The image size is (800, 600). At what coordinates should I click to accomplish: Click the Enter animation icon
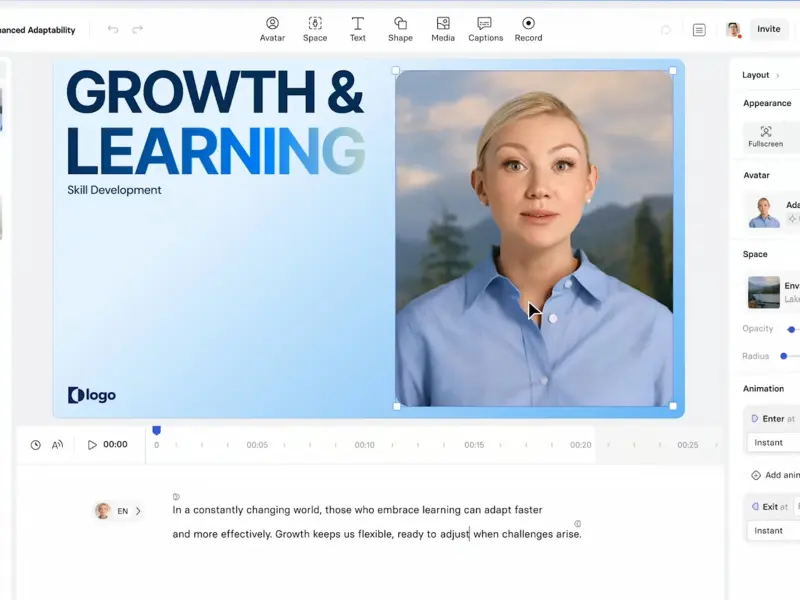755,419
